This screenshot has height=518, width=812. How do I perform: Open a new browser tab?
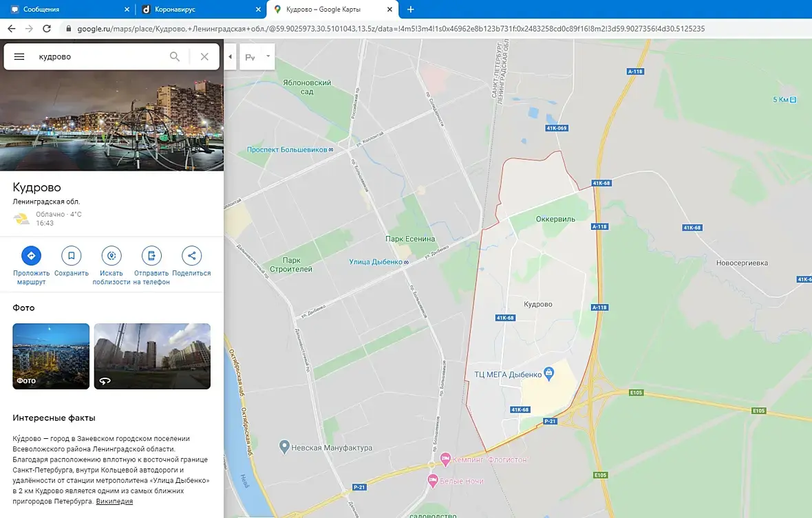tap(411, 10)
